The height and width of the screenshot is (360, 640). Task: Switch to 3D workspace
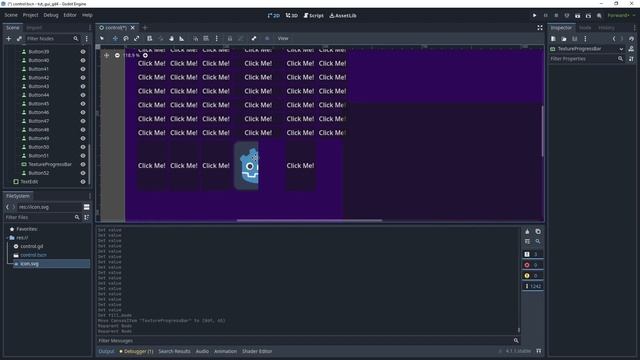click(x=291, y=16)
